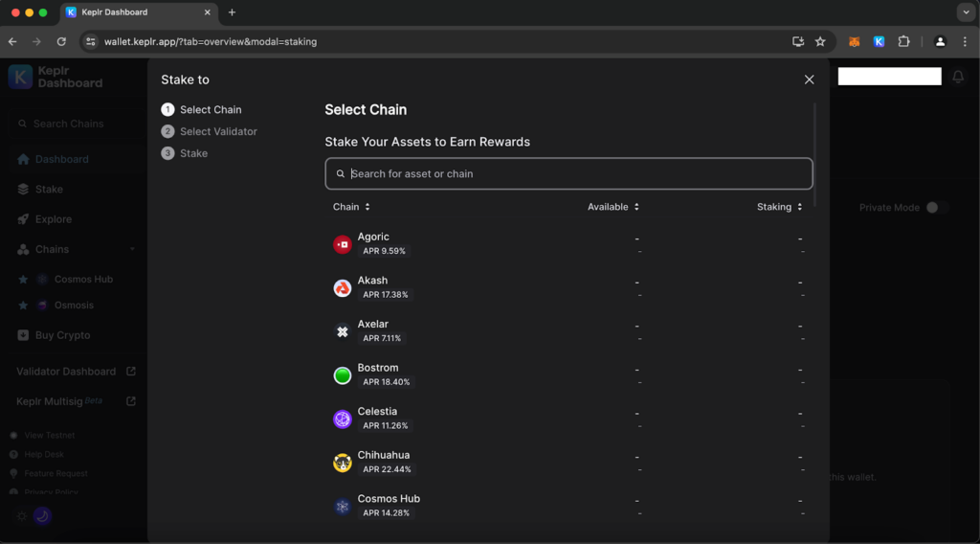The image size is (980, 544).
Task: Collapse the Chains section in sidebar
Action: [x=132, y=249]
